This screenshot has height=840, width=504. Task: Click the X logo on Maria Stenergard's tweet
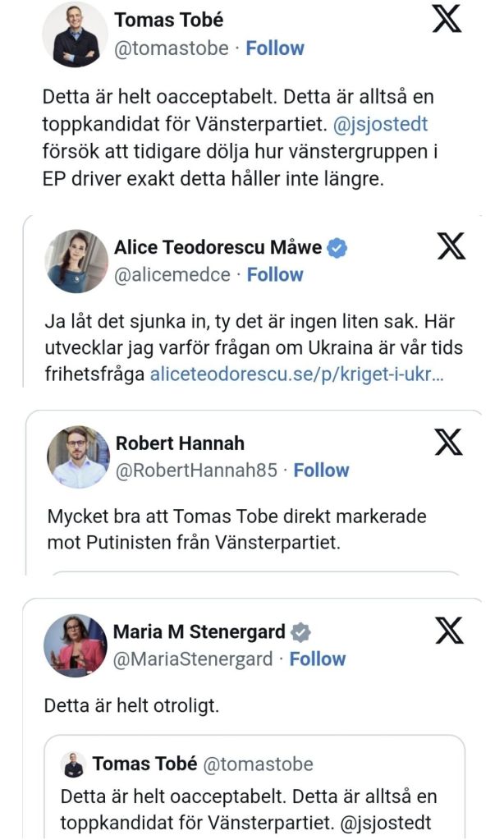pyautogui.click(x=447, y=631)
